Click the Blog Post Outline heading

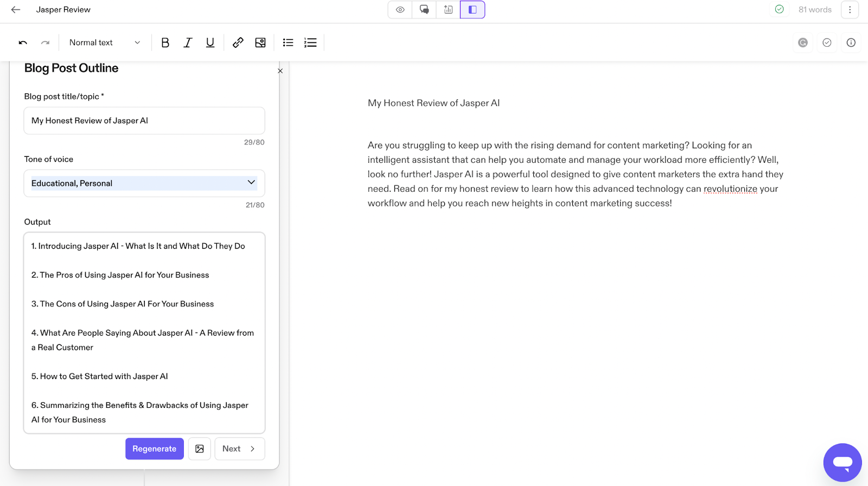click(71, 68)
